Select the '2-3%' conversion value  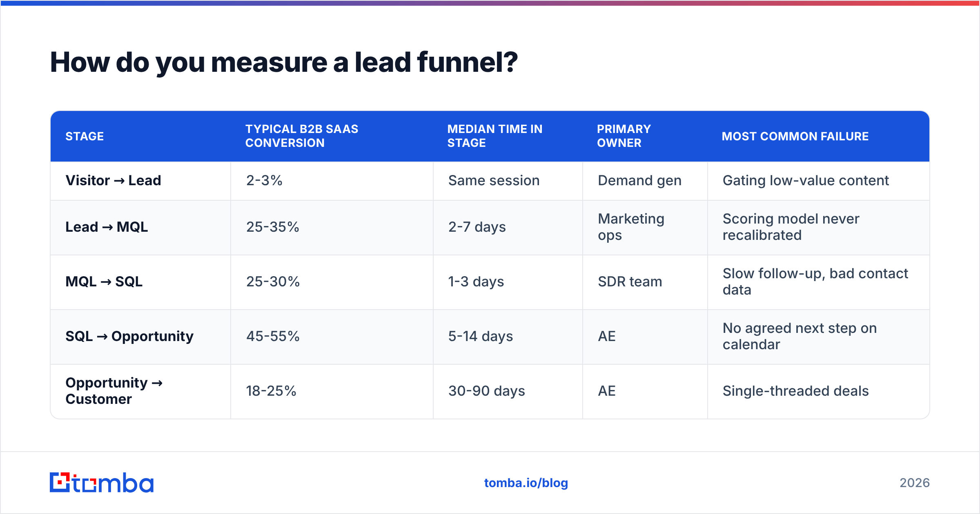[264, 180]
